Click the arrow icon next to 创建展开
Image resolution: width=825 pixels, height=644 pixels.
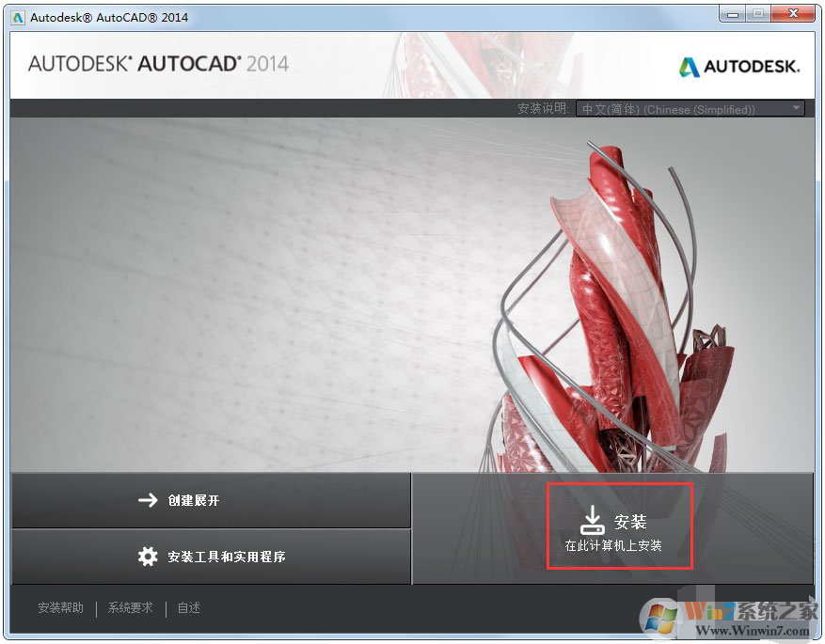coord(148,501)
